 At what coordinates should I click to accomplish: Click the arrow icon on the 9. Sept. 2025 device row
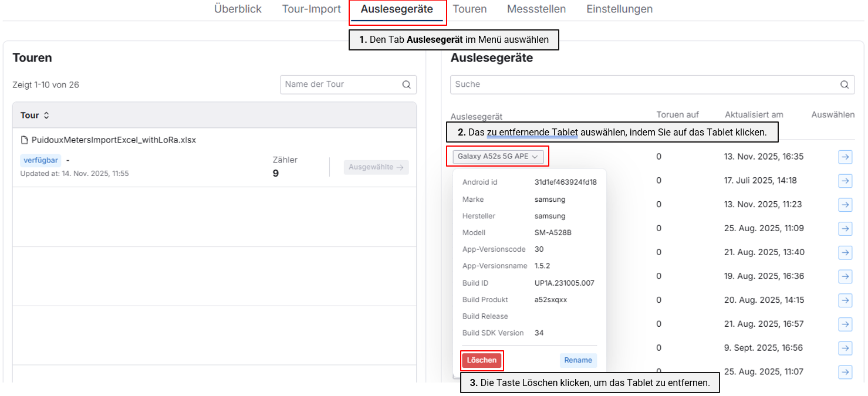tap(845, 348)
